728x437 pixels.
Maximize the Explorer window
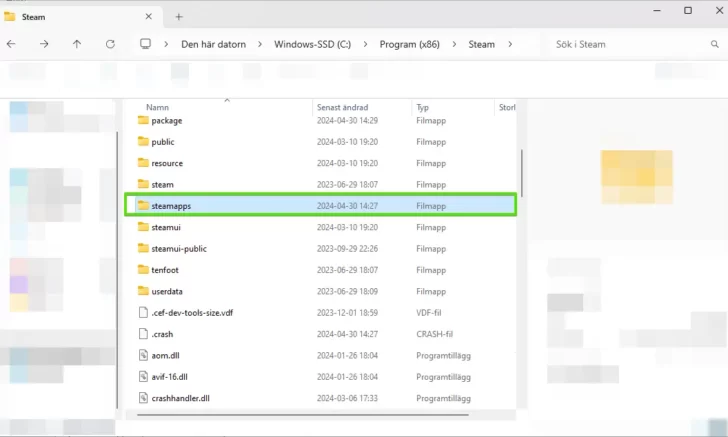688,10
